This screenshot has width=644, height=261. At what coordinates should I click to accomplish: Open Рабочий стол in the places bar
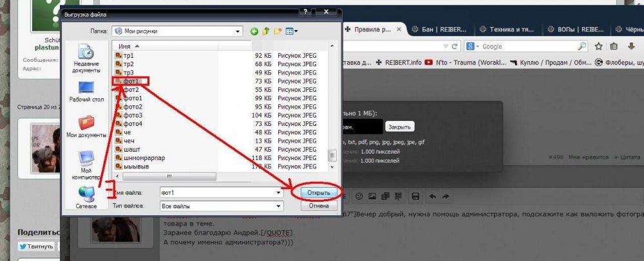point(86,91)
